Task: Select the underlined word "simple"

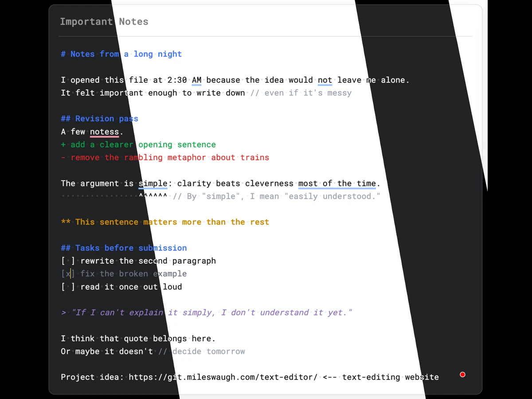Action: pos(153,183)
